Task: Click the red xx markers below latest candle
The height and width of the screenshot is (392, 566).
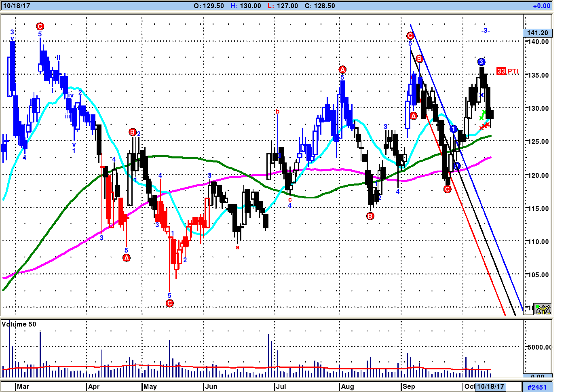Action: tap(484, 126)
